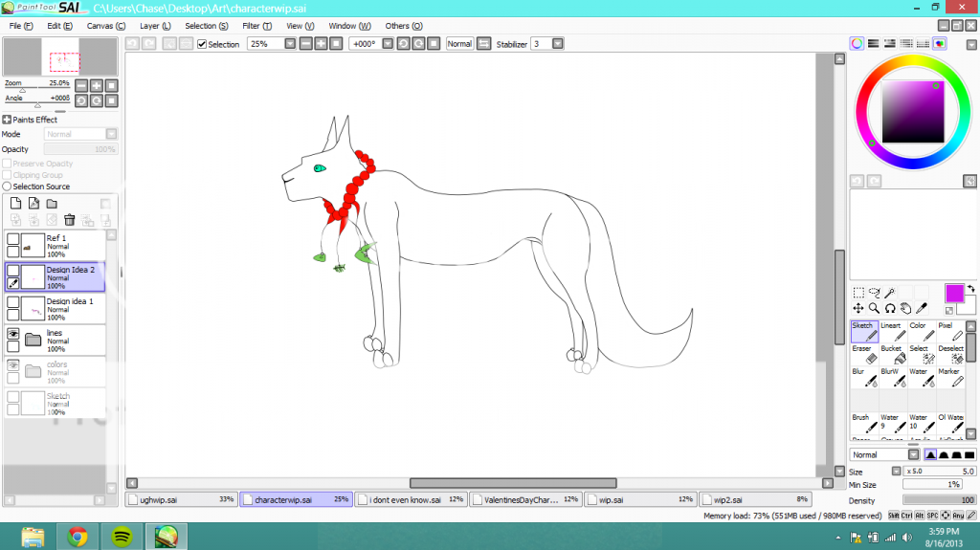Image resolution: width=980 pixels, height=550 pixels.
Task: Activate the Eyedropper color picker tool
Action: click(x=922, y=308)
